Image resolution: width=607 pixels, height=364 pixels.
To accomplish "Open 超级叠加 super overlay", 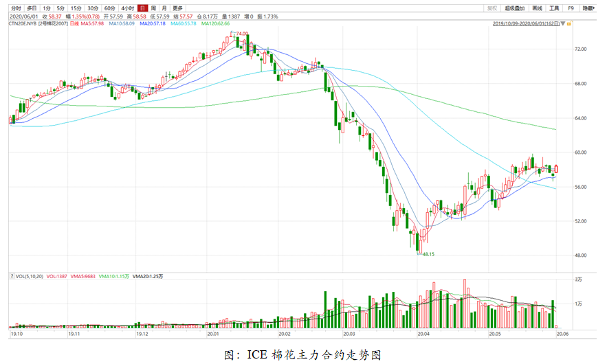I will point(514,8).
